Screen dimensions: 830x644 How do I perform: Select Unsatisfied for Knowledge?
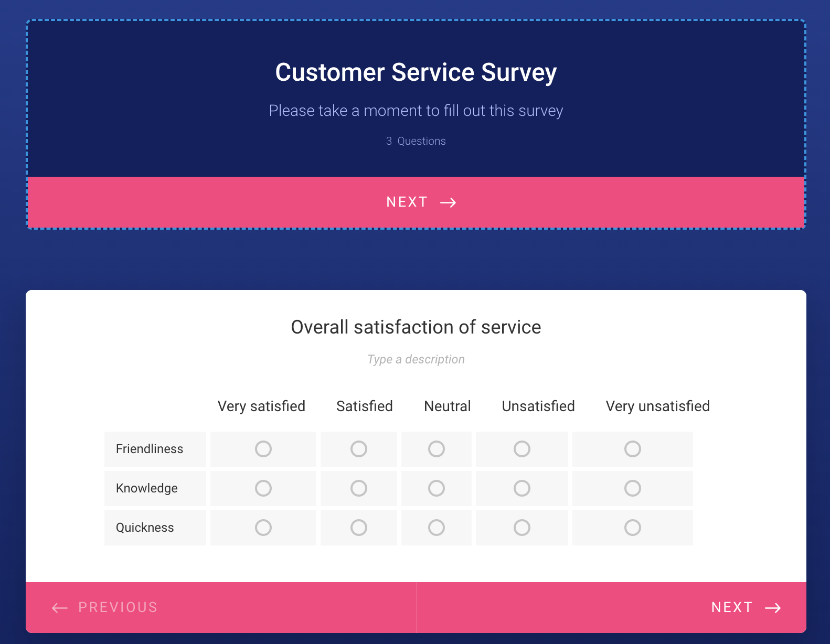pos(522,488)
